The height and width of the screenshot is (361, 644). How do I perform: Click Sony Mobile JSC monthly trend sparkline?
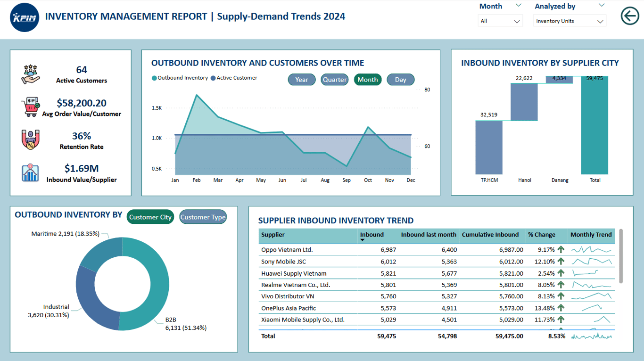coord(592,261)
